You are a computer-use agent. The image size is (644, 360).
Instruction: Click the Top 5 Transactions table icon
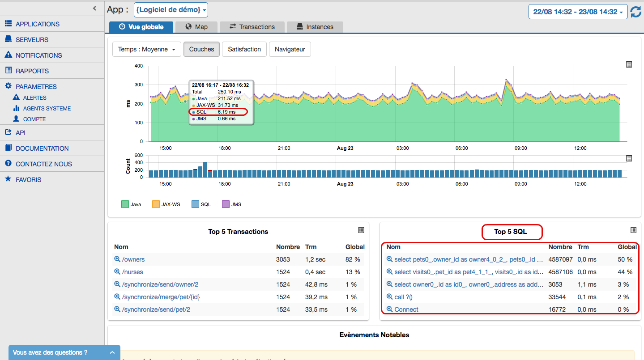[x=361, y=230]
